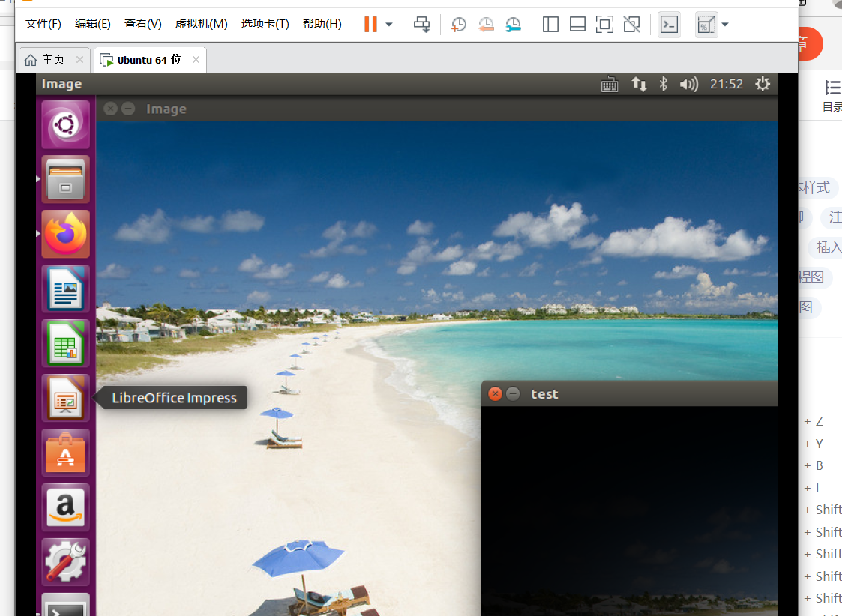This screenshot has height=616, width=842.
Task: Click the 21:52 clock indicator
Action: click(x=727, y=84)
